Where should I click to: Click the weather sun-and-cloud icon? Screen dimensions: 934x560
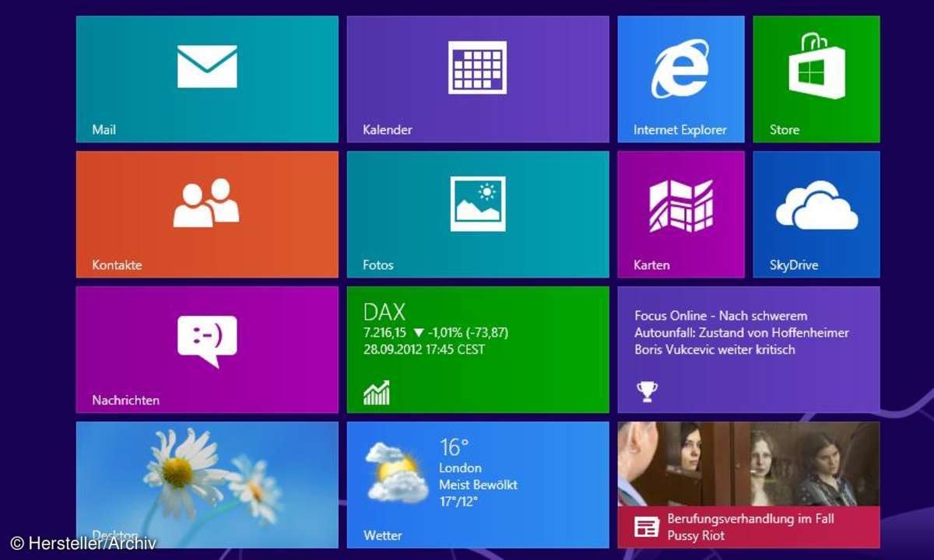pos(397,471)
